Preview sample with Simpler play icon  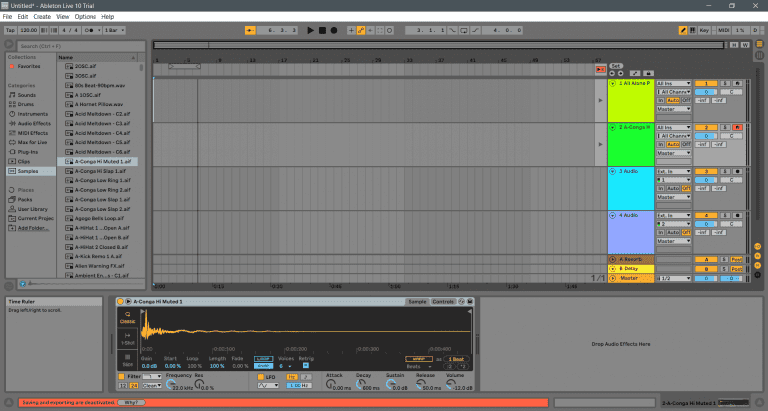pos(128,302)
